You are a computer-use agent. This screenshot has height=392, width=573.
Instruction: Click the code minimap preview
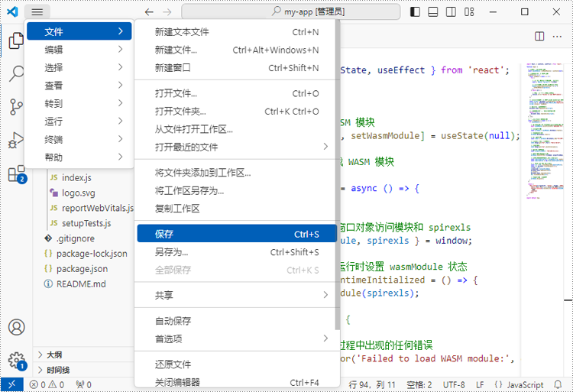coord(546,131)
